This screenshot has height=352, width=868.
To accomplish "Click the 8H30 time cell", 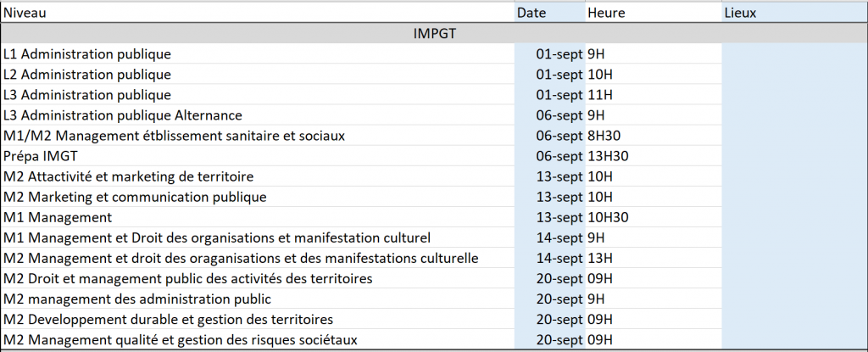I will tap(654, 135).
